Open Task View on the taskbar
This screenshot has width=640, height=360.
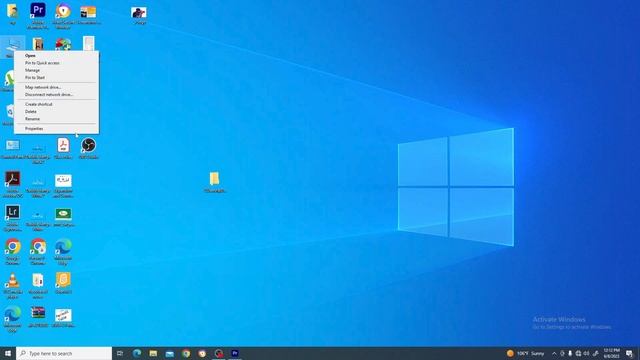(120, 353)
